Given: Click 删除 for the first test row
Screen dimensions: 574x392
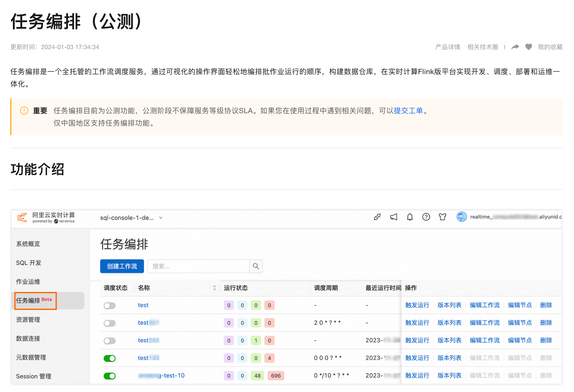Looking at the screenshot, I should click(x=546, y=305).
